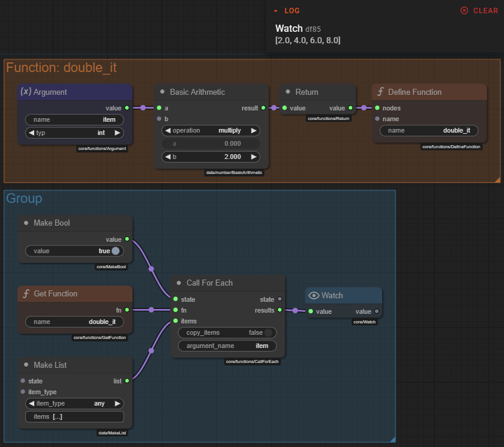504x447 pixels.
Task: Click the Get Function fn wire midpoint
Action: (151, 310)
